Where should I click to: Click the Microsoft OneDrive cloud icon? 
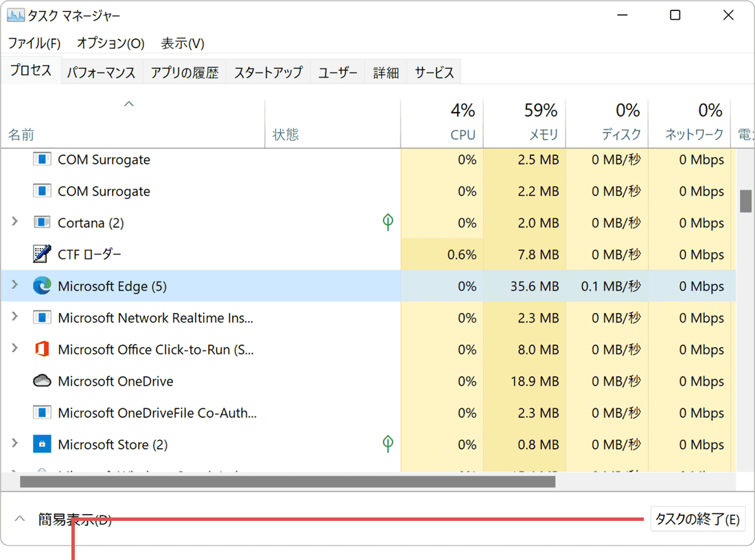[x=42, y=381]
